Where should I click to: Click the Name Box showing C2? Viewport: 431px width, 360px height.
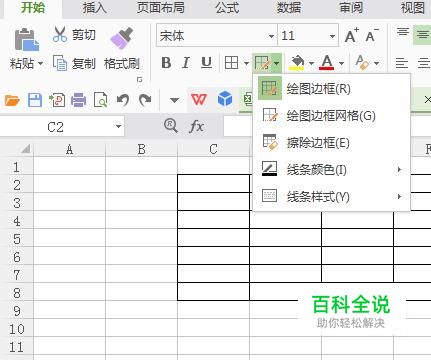point(55,127)
